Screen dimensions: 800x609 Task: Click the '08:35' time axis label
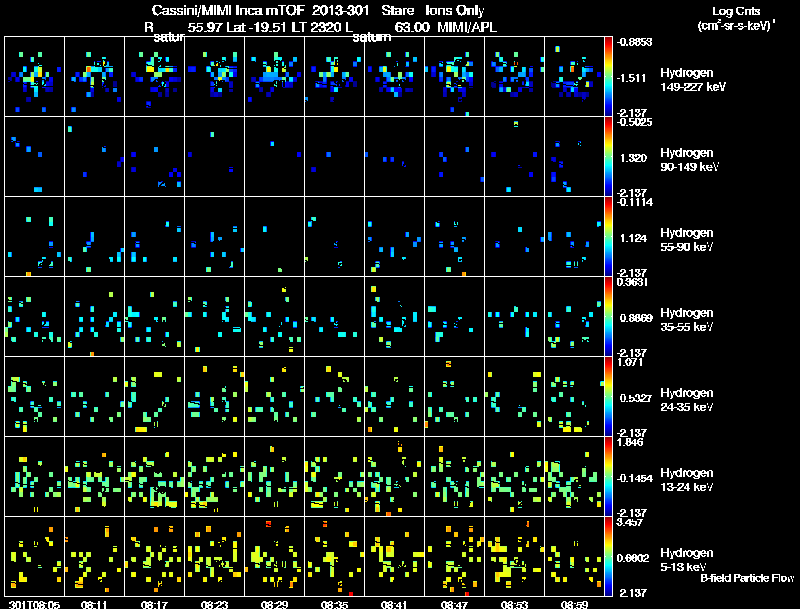tap(334, 604)
